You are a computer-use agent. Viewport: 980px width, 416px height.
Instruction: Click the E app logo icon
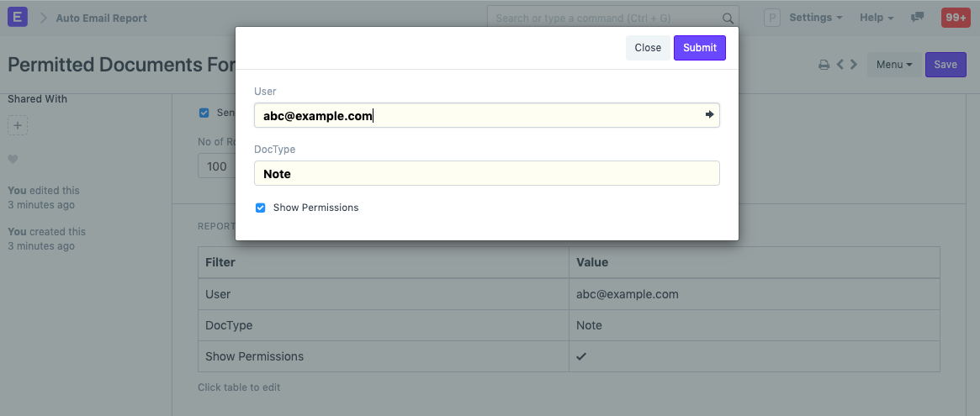(18, 18)
